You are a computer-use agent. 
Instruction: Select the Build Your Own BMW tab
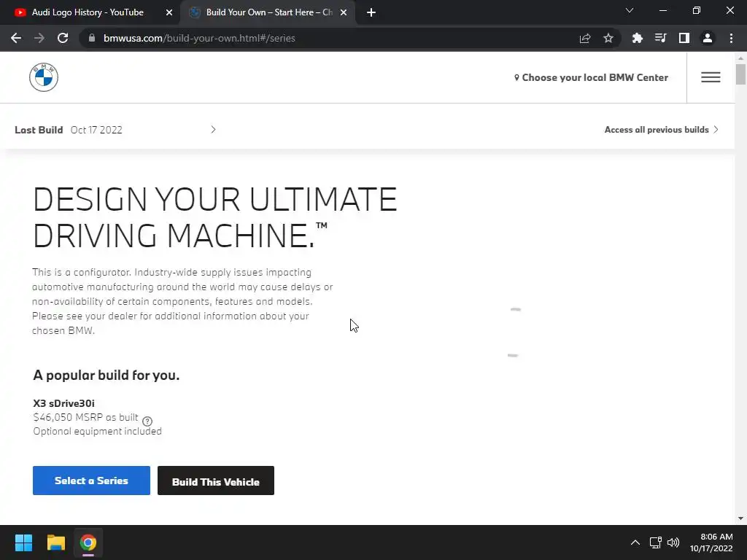click(x=268, y=12)
